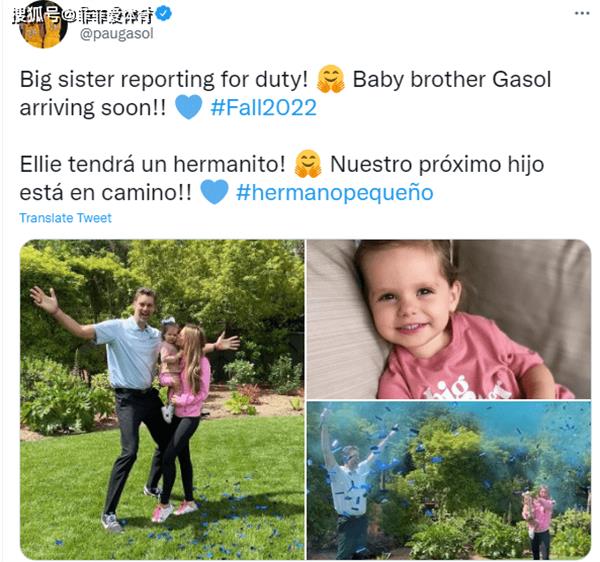Click Translate Tweet

pyautogui.click(x=65, y=218)
